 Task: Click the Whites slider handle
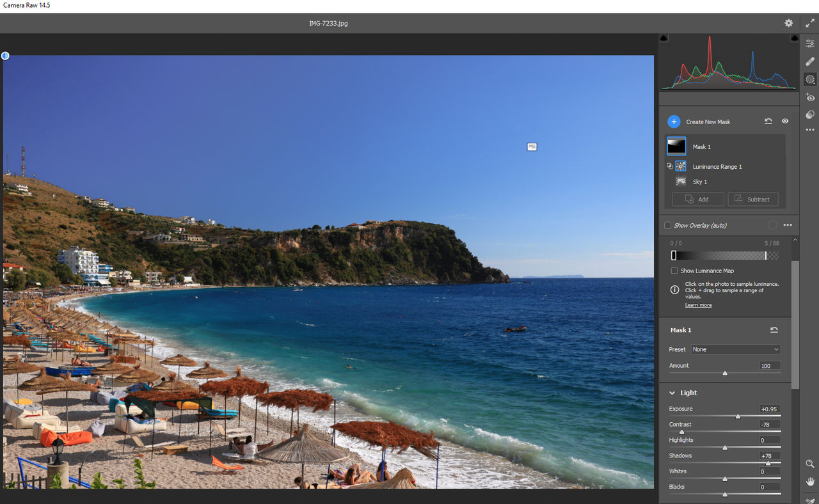(725, 479)
